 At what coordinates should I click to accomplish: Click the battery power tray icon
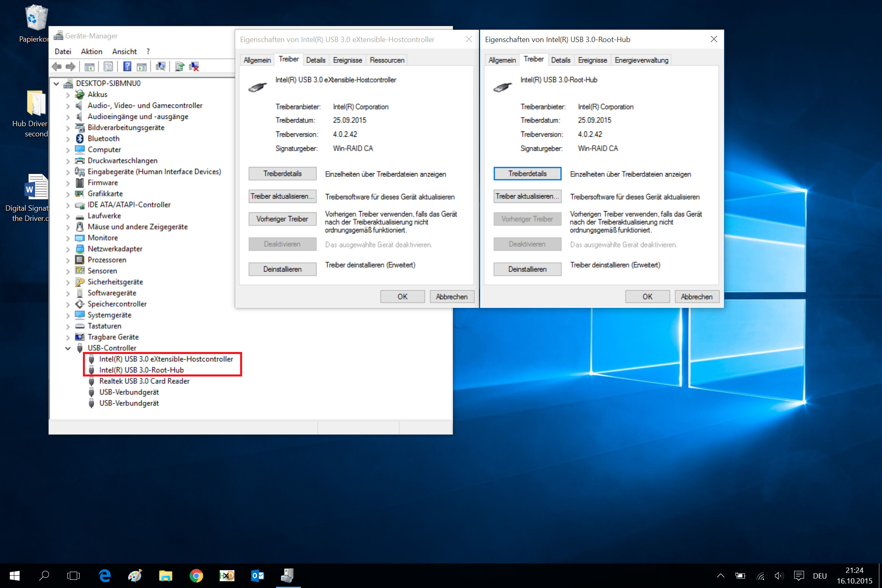[x=740, y=576]
